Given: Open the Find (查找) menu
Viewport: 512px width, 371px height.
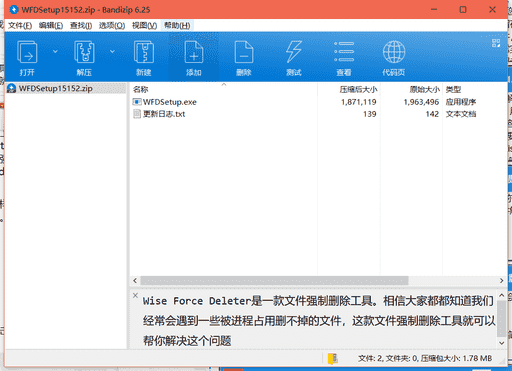Looking at the screenshot, I should tap(81, 26).
